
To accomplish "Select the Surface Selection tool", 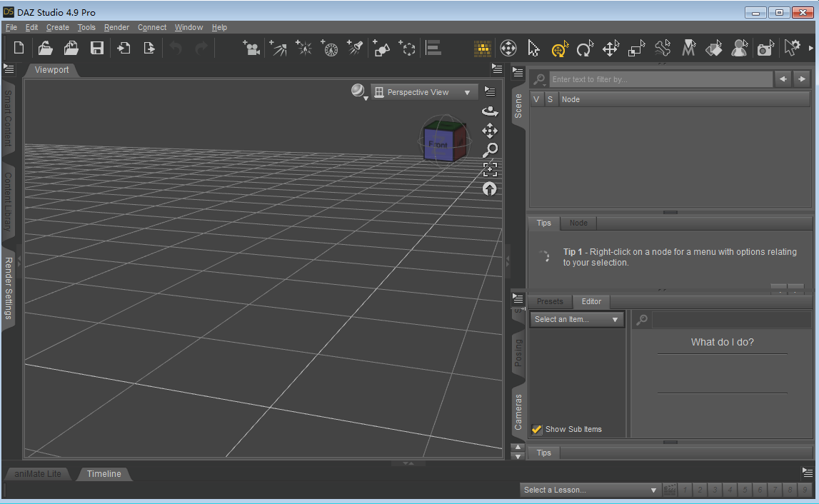I will (713, 49).
